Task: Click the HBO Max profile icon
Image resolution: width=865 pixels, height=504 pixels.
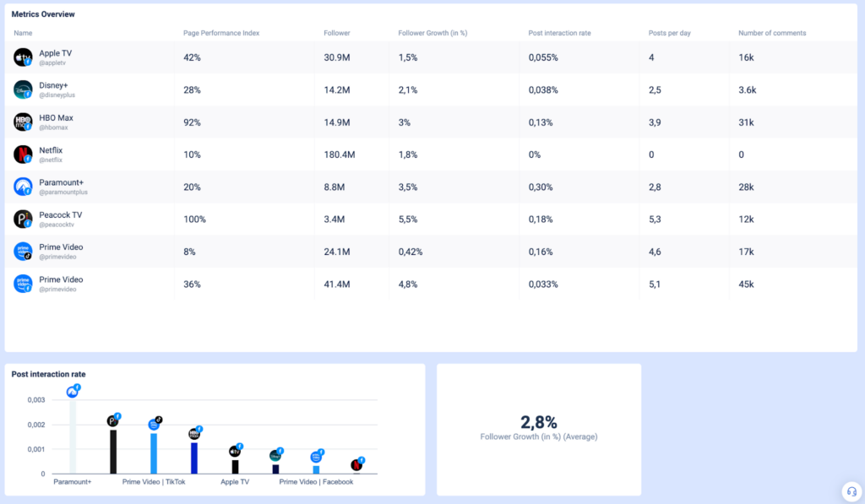Action: click(22, 122)
